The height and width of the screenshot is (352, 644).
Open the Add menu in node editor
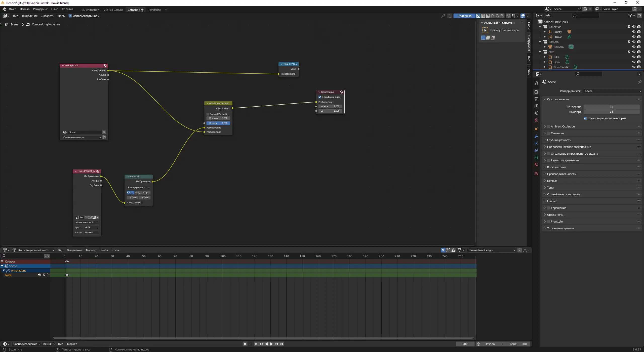point(48,16)
